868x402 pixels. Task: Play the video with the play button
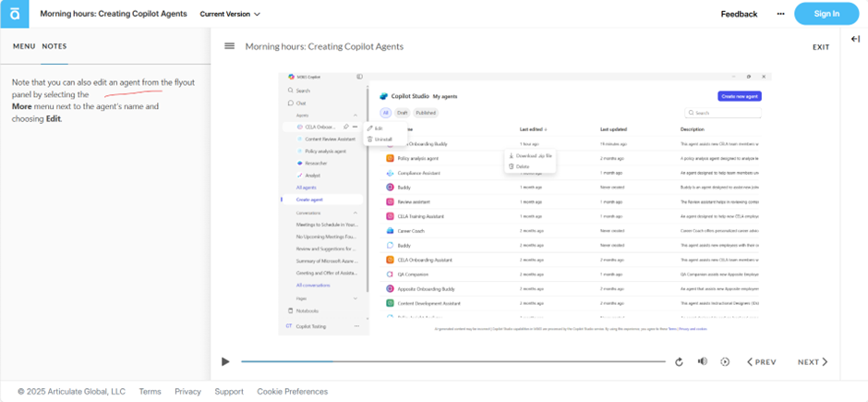click(x=225, y=361)
